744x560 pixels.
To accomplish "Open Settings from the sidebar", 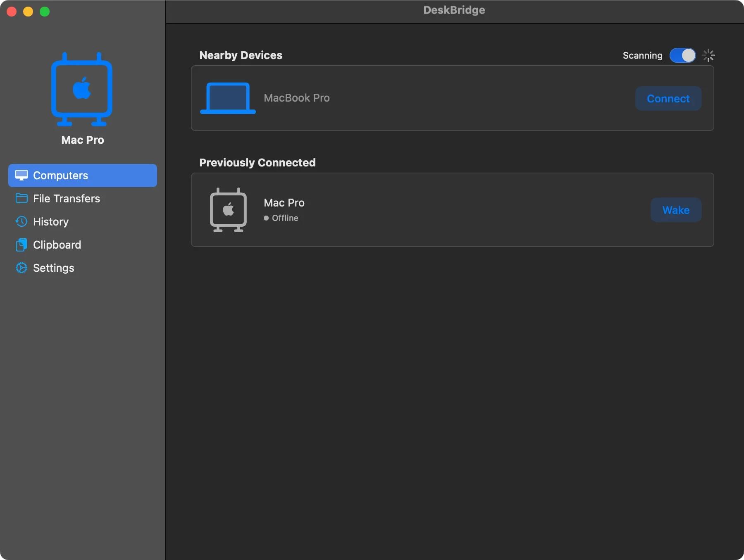I will (83, 268).
